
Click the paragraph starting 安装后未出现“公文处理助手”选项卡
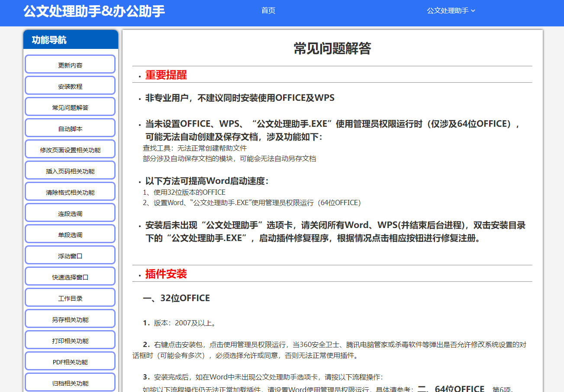335,232
